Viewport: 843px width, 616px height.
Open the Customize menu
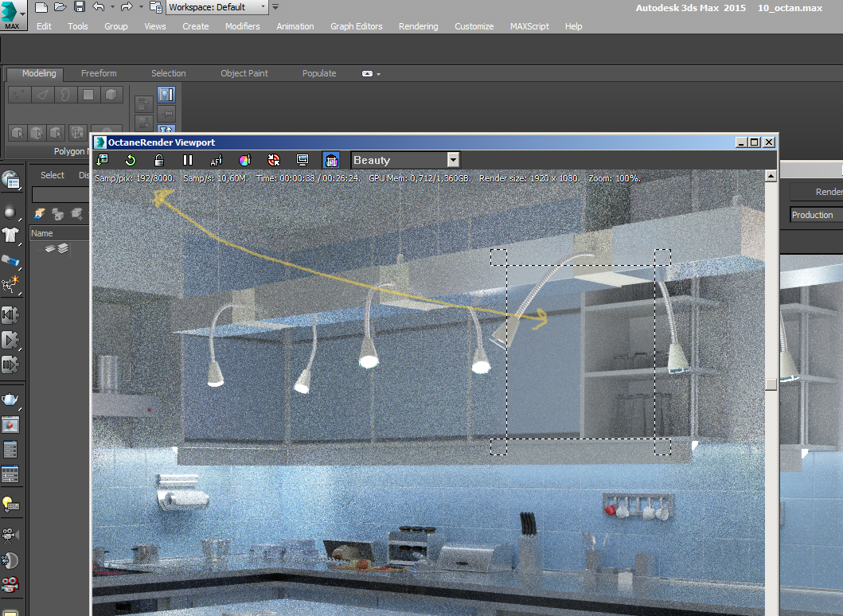pos(474,26)
